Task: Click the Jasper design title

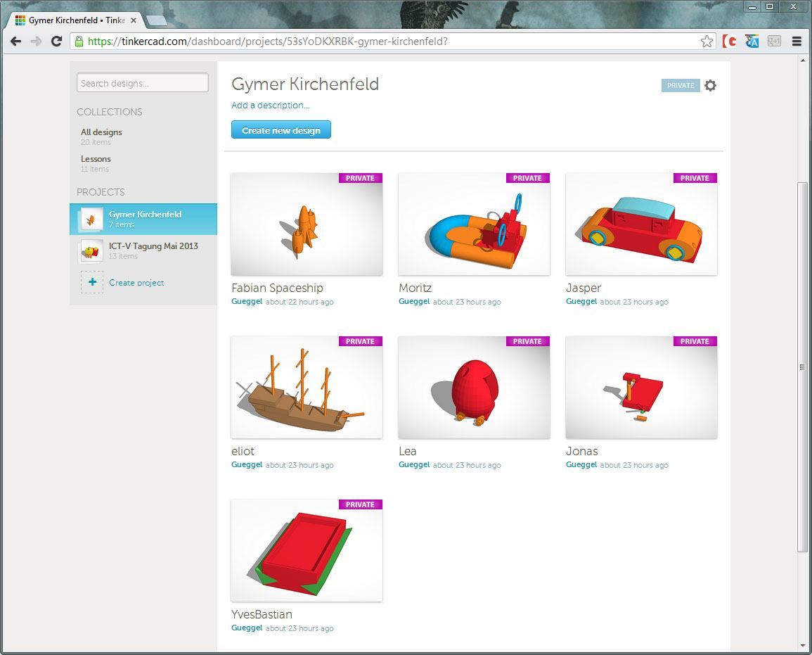Action: [x=583, y=288]
